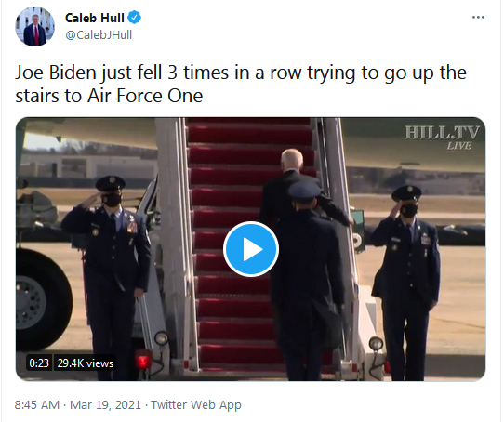Click the aircraft wheel in the video

(x=43, y=301)
